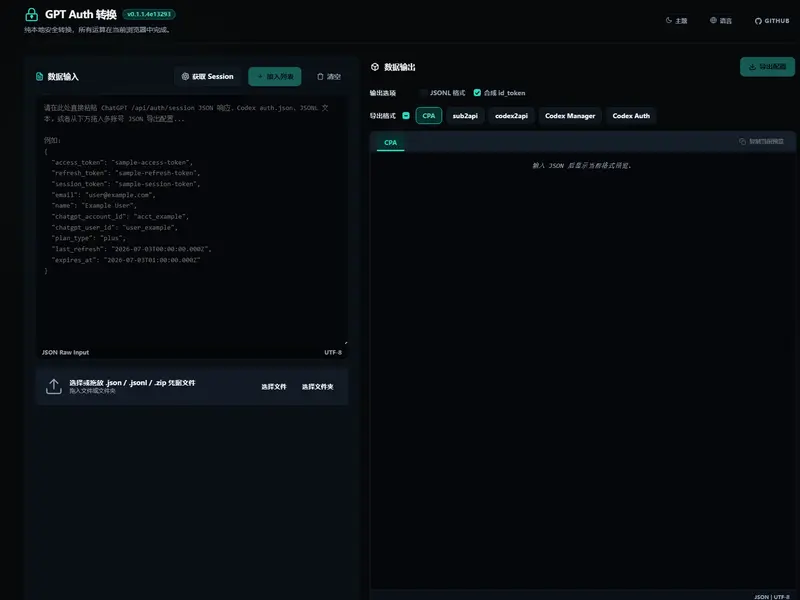Select the codex2api export format
800x600 pixels.
tap(511, 116)
